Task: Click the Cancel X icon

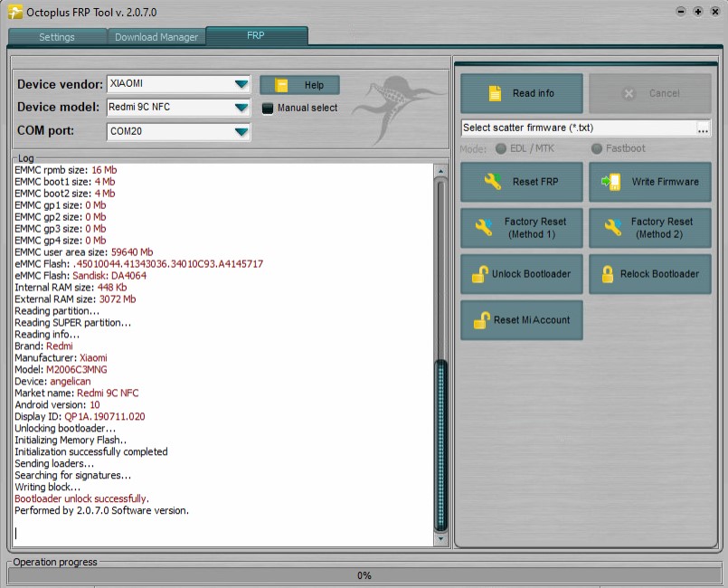Action: pos(629,93)
